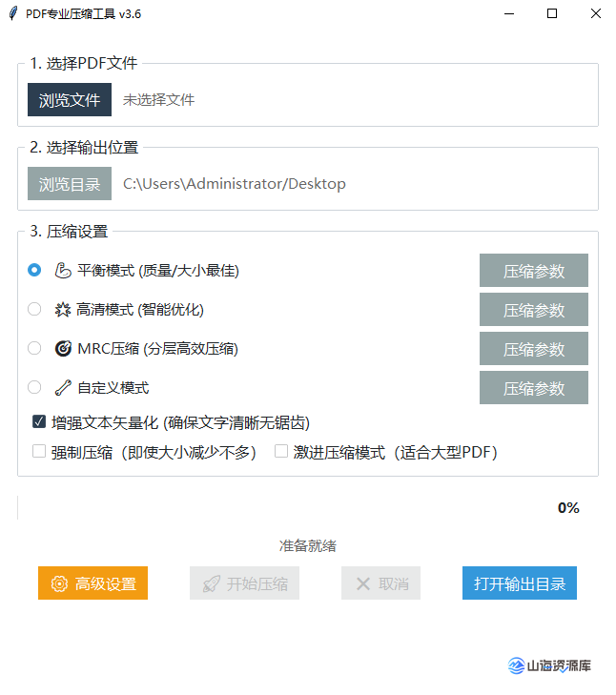Choose the MRC压缩 radio button
The height and width of the screenshot is (695, 616).
coord(34,349)
